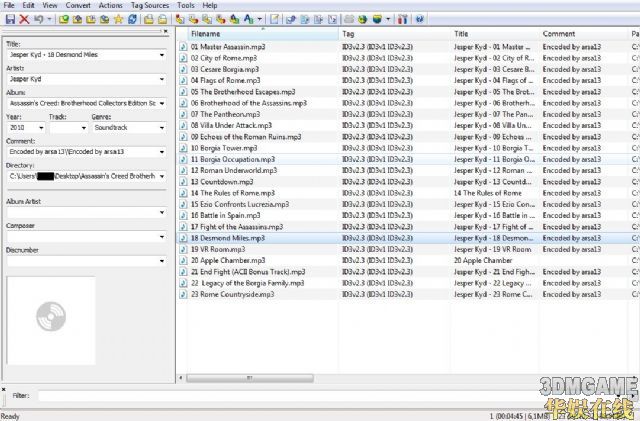The image size is (640, 421).
Task: Open the Edit menu
Action: [x=28, y=5]
